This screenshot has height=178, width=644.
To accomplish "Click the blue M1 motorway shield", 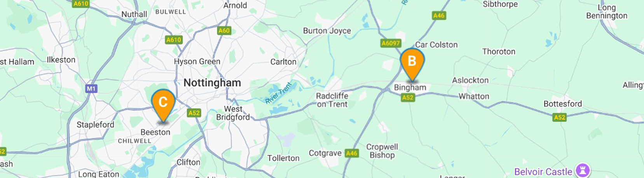I will point(91,89).
